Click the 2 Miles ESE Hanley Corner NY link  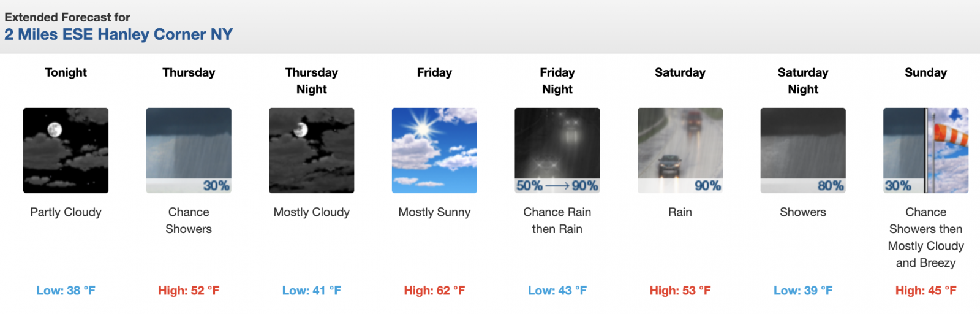point(119,34)
